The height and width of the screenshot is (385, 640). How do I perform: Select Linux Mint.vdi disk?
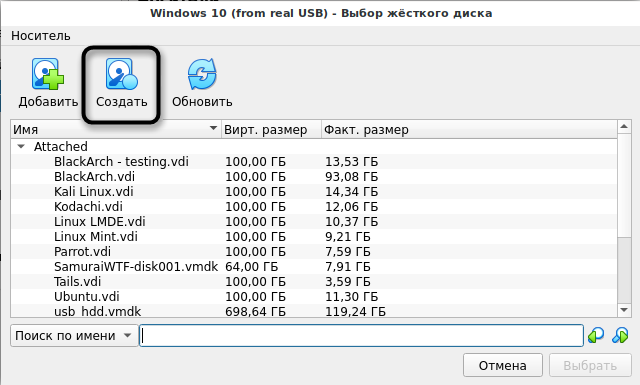click(96, 236)
